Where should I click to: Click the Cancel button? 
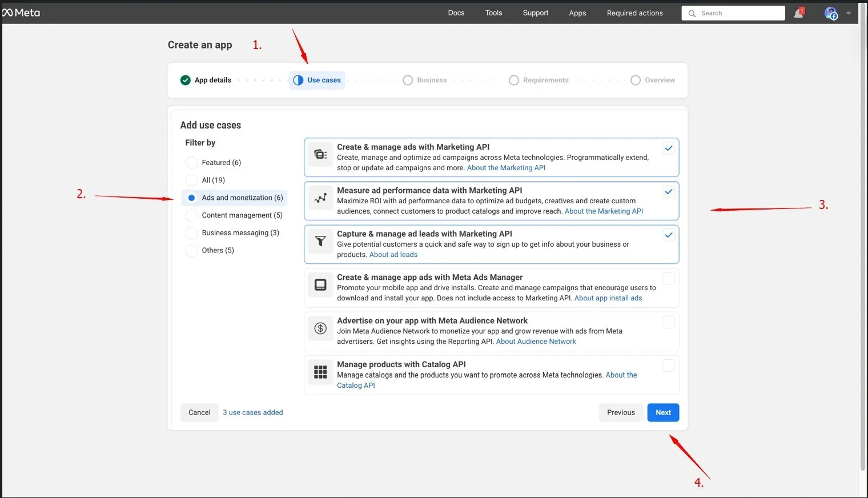tap(199, 412)
